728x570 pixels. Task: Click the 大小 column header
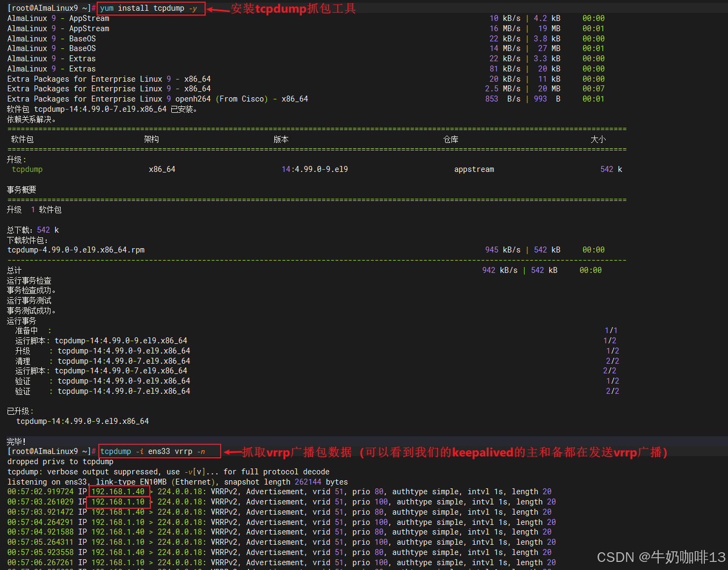tap(598, 139)
